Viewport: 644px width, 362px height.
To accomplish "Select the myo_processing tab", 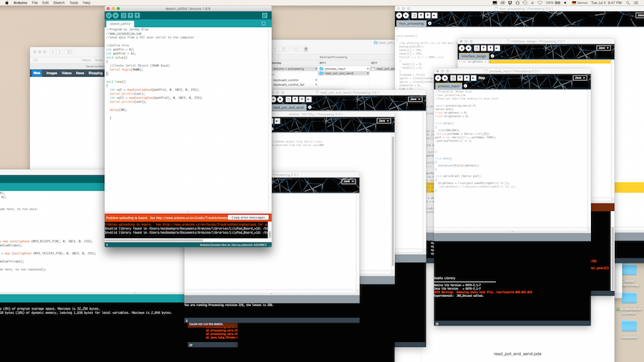I will click(411, 24).
